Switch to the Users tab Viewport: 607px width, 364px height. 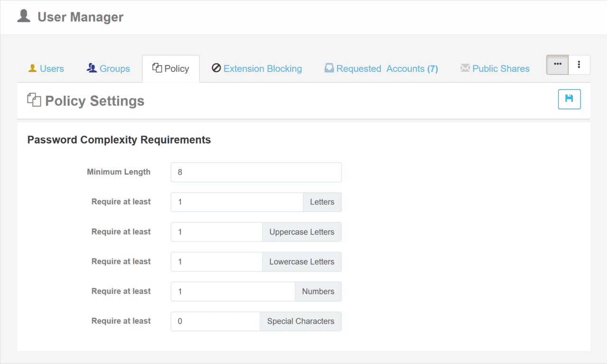46,68
